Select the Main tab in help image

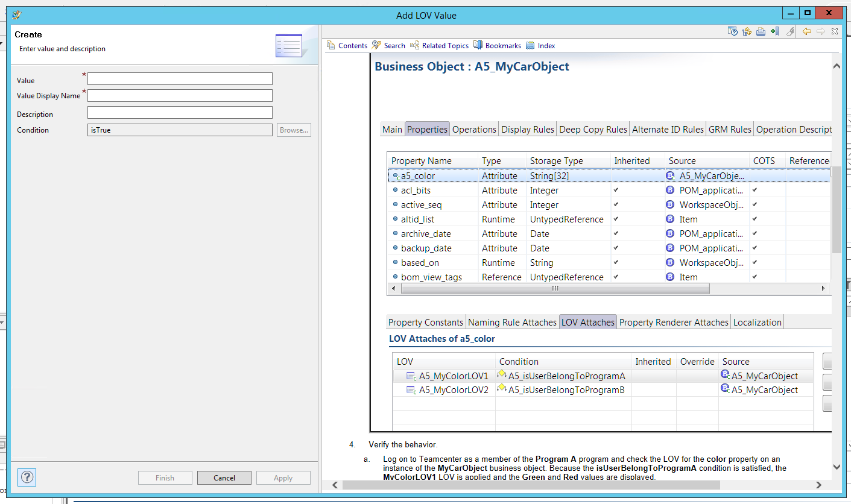[x=392, y=129]
